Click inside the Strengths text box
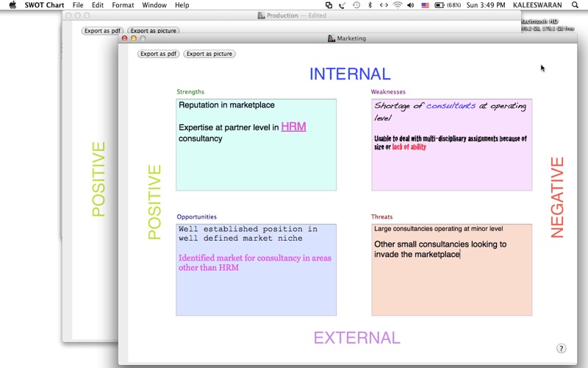The image size is (588, 368). click(256, 144)
